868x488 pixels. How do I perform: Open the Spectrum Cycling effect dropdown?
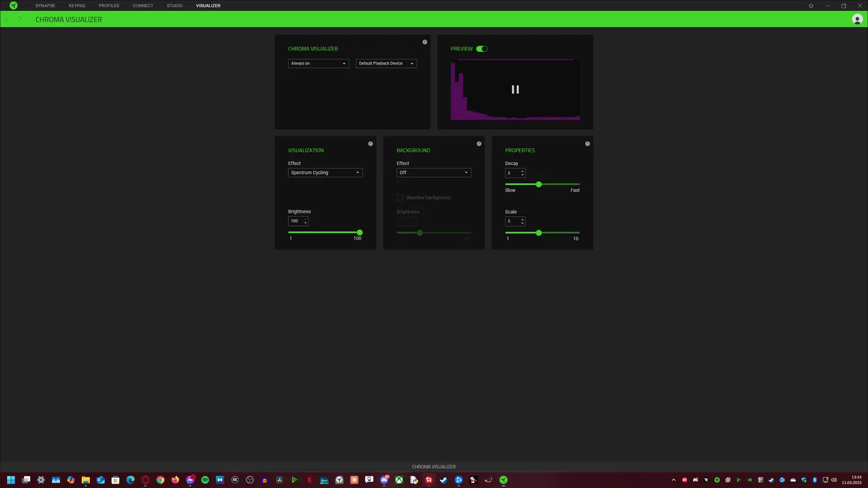pos(325,173)
